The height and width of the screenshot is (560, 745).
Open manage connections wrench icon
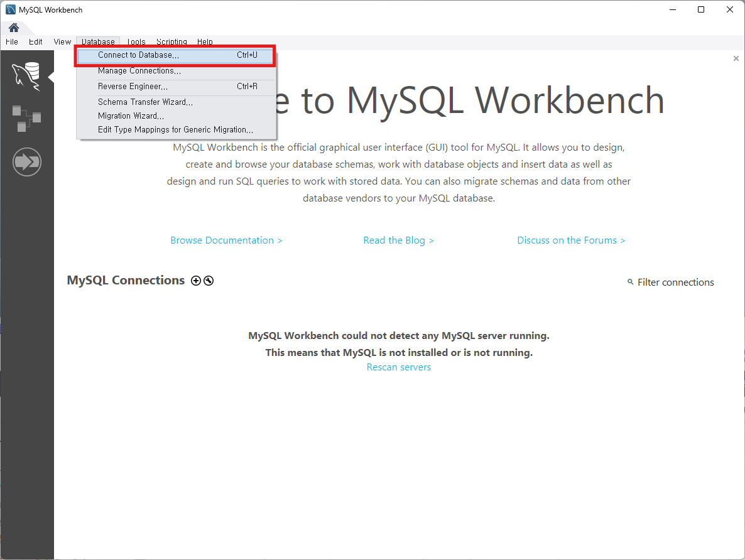pyautogui.click(x=209, y=281)
